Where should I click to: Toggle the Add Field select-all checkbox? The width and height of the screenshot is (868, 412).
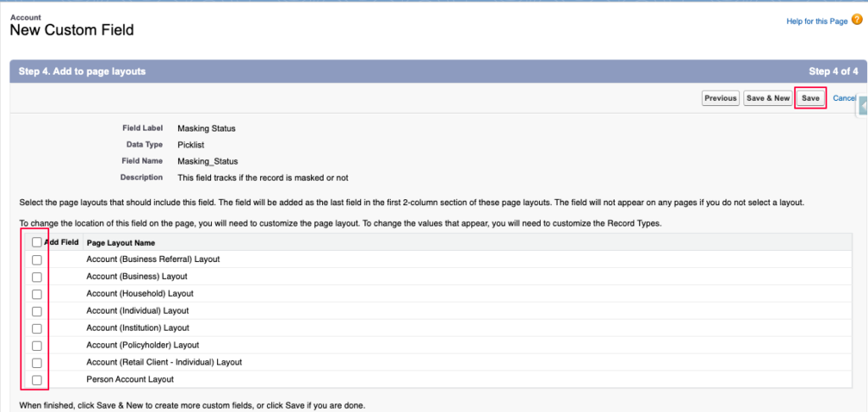[36, 242]
